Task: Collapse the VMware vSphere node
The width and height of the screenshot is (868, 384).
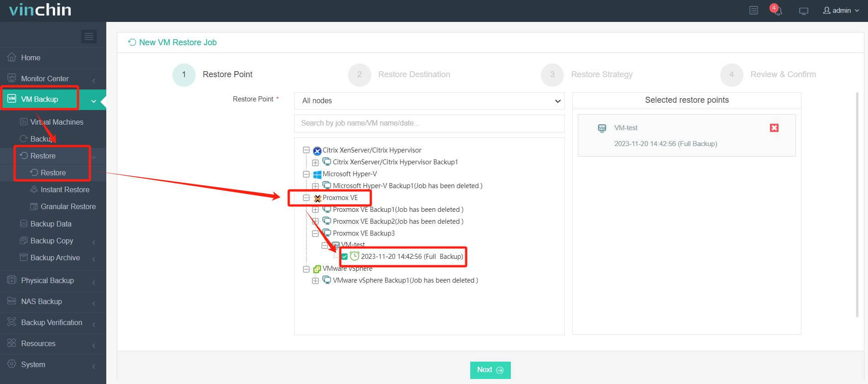Action: click(x=307, y=269)
